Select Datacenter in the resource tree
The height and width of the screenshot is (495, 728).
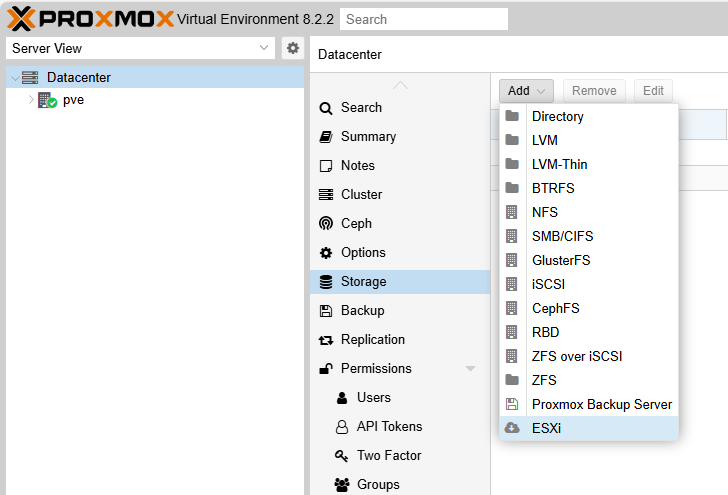(x=155, y=77)
